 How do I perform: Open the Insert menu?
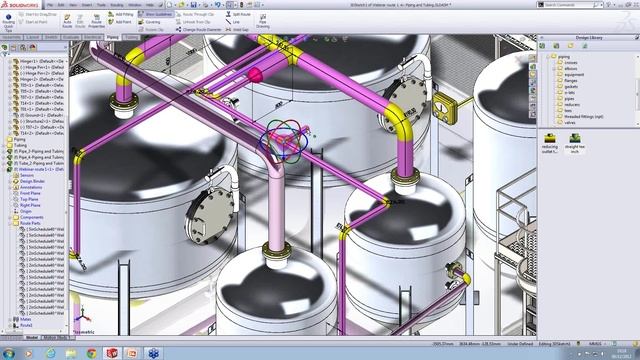coord(87,5)
